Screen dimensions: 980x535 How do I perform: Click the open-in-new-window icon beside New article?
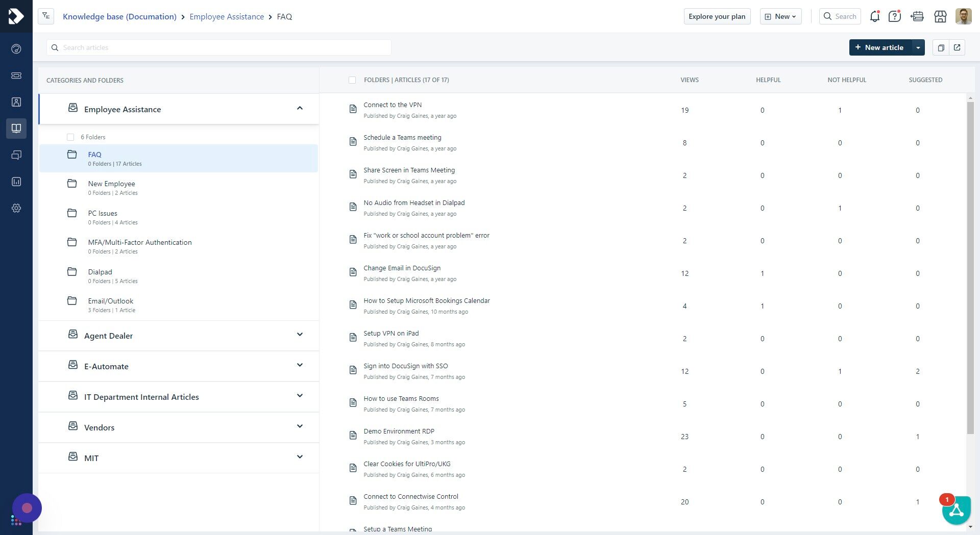pos(957,47)
